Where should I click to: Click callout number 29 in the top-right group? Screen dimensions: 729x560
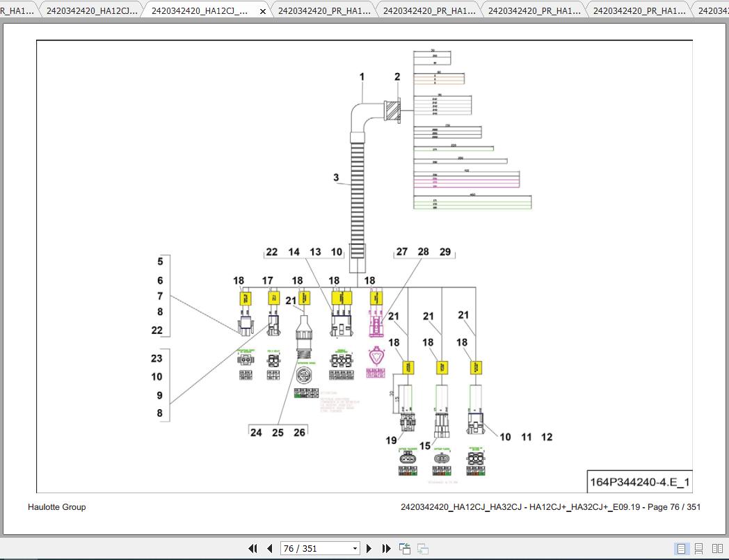(x=445, y=252)
